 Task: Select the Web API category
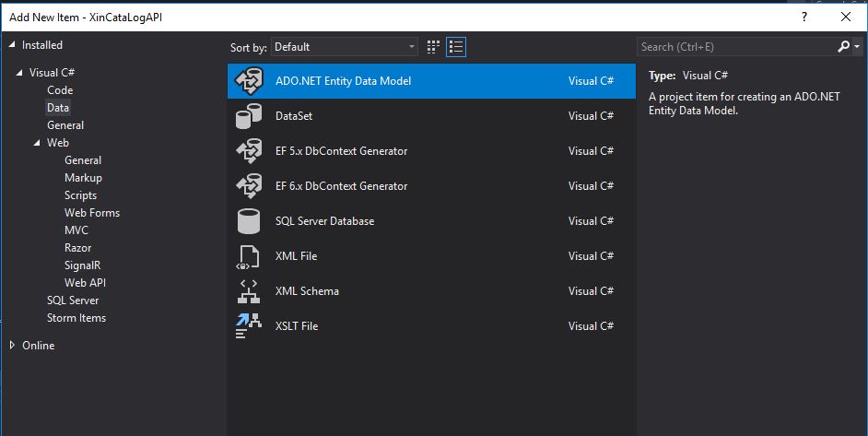click(86, 283)
